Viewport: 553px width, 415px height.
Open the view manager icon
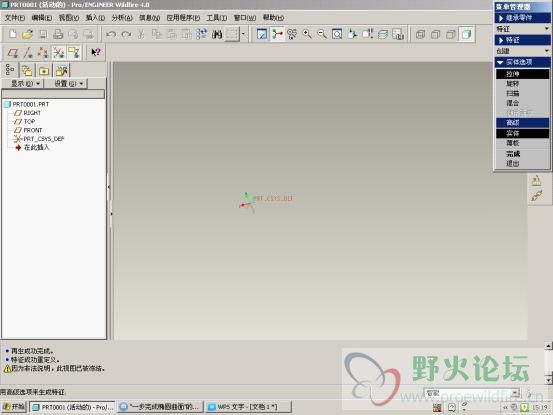398,34
